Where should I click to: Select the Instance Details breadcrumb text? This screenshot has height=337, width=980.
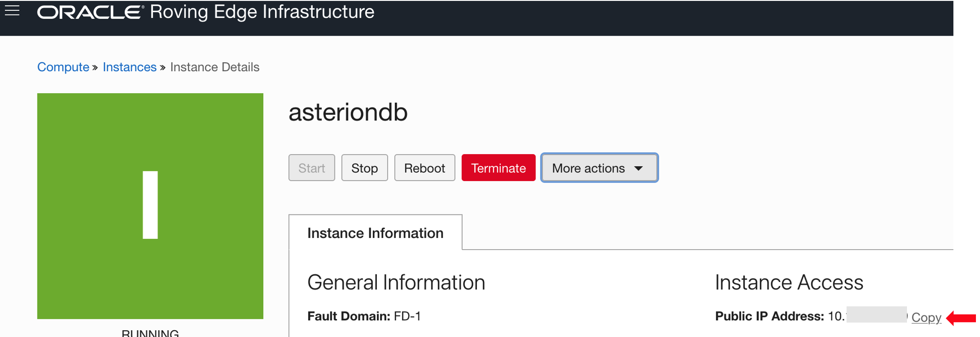click(x=215, y=67)
